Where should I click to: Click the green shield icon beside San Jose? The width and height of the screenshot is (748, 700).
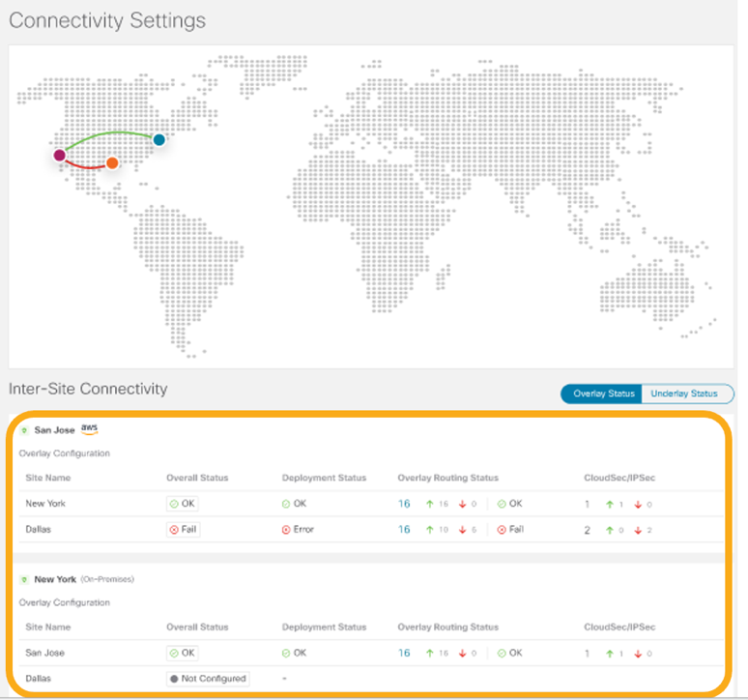tap(24, 430)
